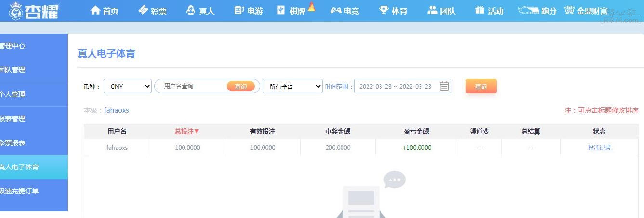The width and height of the screenshot is (644, 218).
Task: Open the CNY currency dropdown
Action: coord(128,86)
